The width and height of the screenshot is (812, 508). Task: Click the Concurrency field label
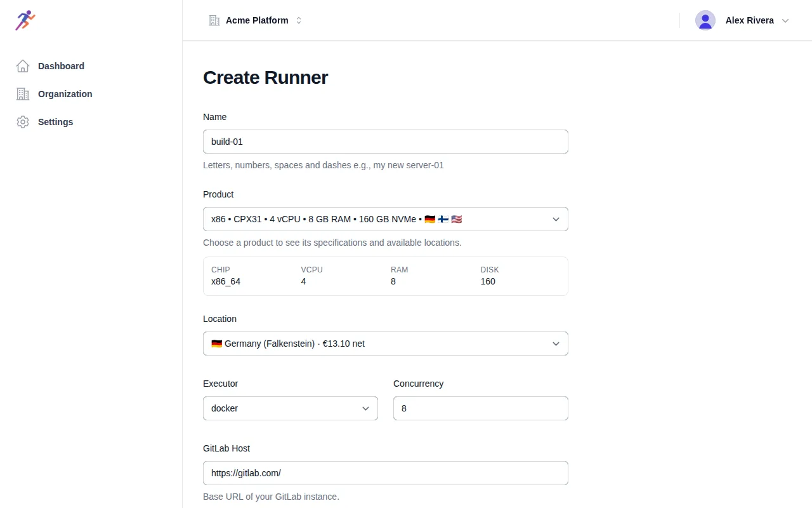click(x=419, y=384)
